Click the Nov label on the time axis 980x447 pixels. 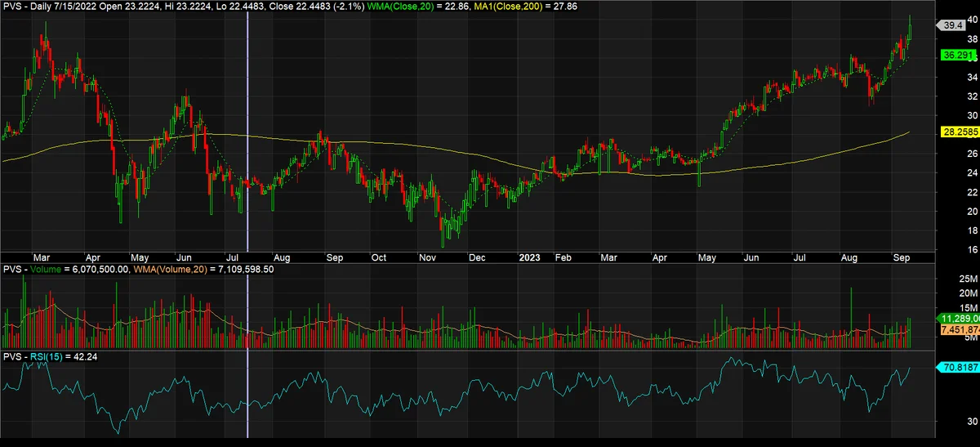click(428, 257)
